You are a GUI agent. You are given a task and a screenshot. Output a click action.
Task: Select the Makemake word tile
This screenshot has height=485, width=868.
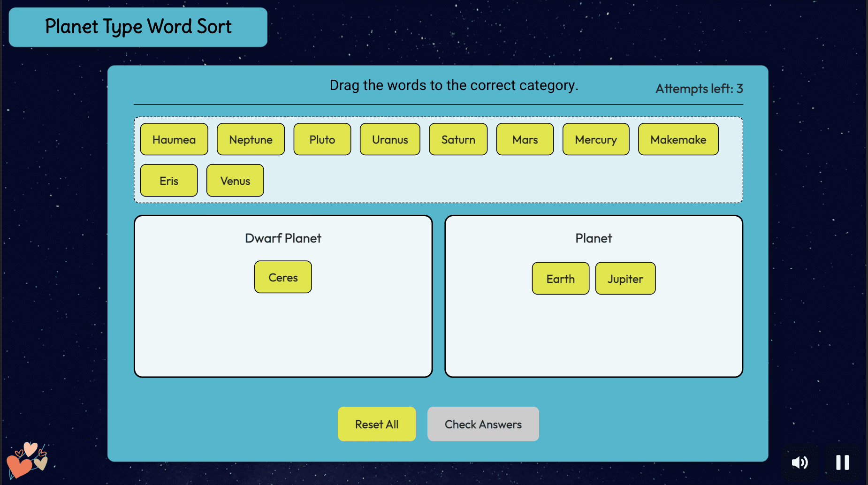[x=678, y=139]
